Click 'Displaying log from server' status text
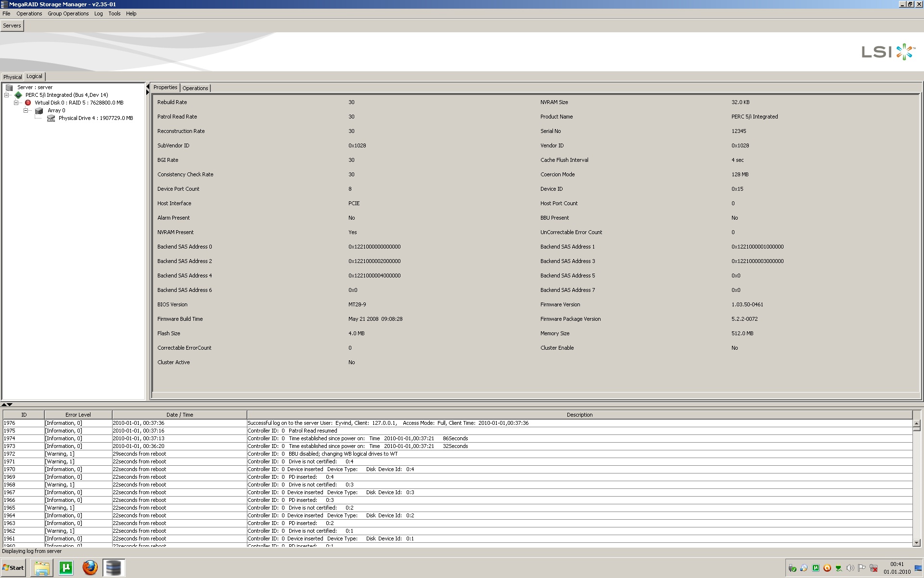The width and height of the screenshot is (924, 578). click(32, 551)
